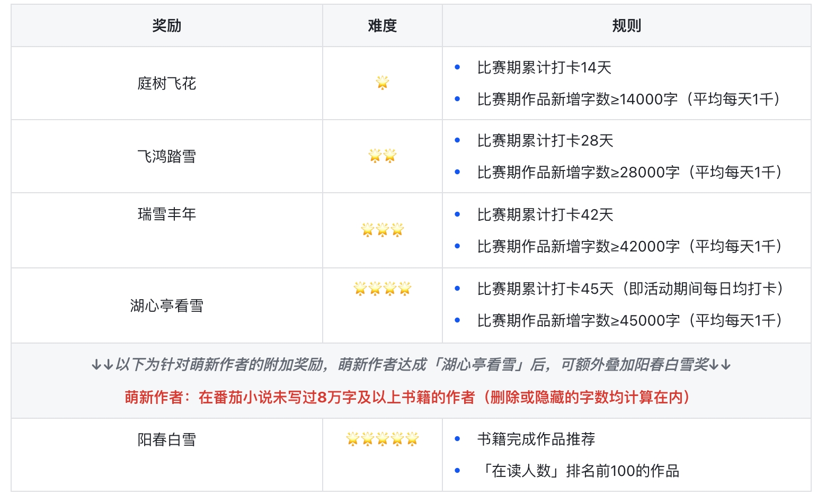Click the rule「在读人数」排名前100的作品
Image resolution: width=817 pixels, height=504 pixels.
579,471
